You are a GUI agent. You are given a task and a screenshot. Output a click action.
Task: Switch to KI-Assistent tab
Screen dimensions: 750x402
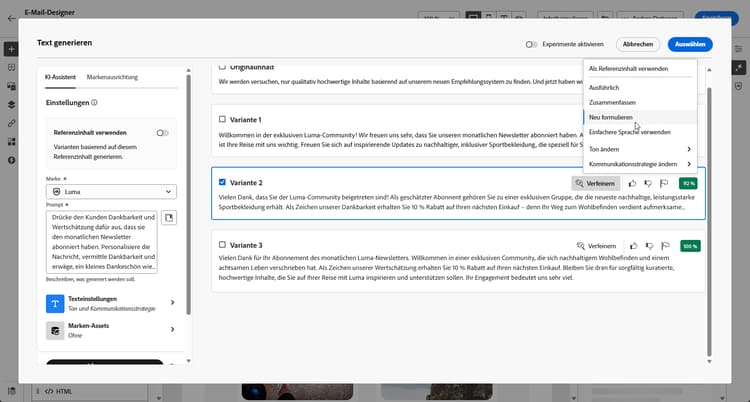60,77
